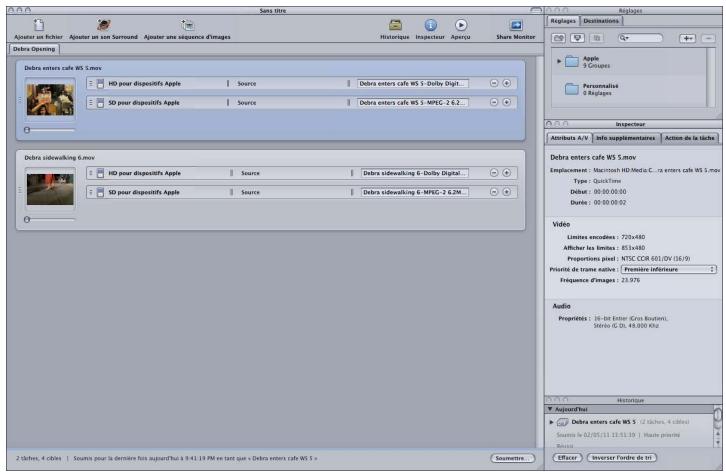Expand the Apple settings group

pos(559,62)
